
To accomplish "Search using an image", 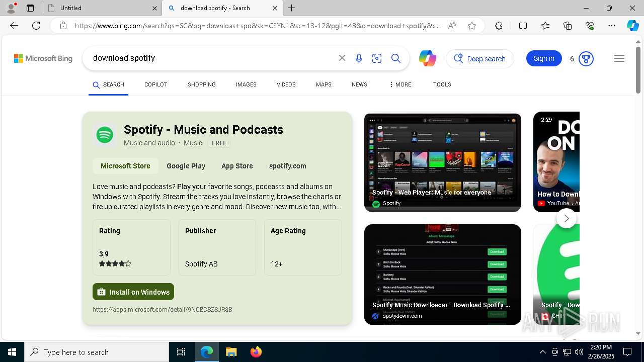I will pyautogui.click(x=377, y=58).
